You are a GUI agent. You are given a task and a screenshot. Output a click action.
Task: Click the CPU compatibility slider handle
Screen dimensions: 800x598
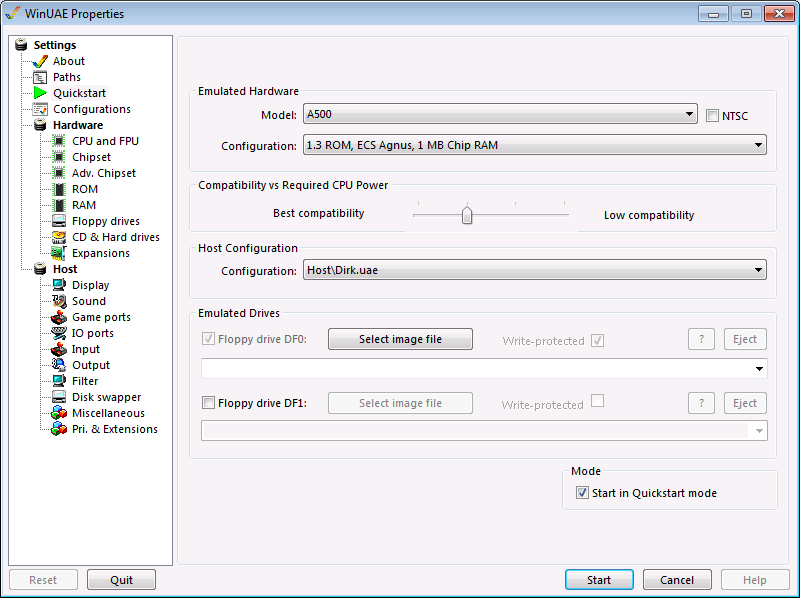point(467,215)
